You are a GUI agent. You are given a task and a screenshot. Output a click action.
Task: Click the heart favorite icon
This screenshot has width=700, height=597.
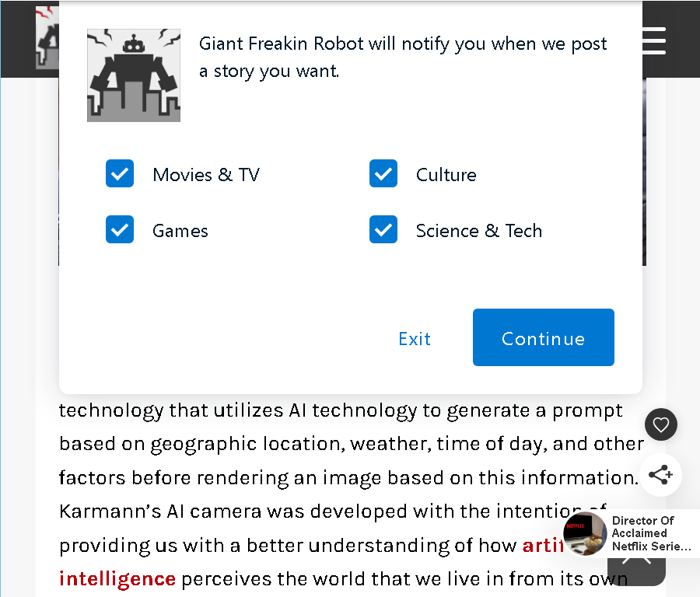tap(660, 424)
